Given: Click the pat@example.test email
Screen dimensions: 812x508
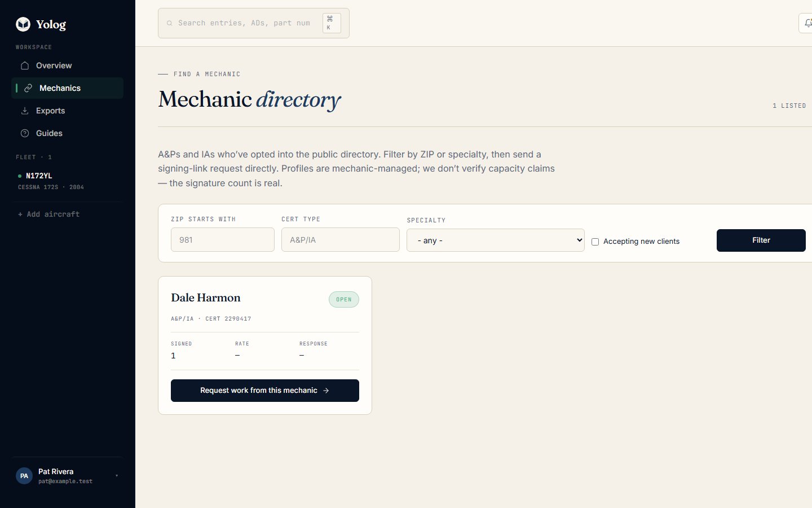Looking at the screenshot, I should tap(65, 481).
